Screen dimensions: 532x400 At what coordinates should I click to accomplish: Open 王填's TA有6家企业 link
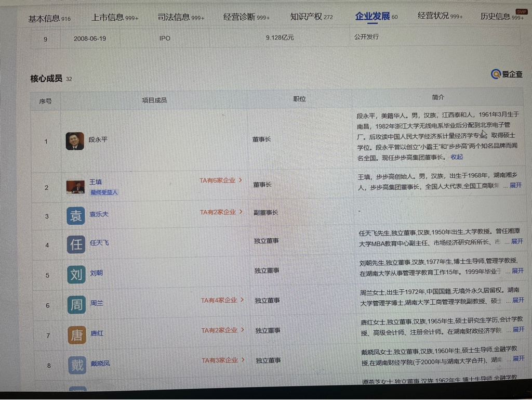(220, 180)
